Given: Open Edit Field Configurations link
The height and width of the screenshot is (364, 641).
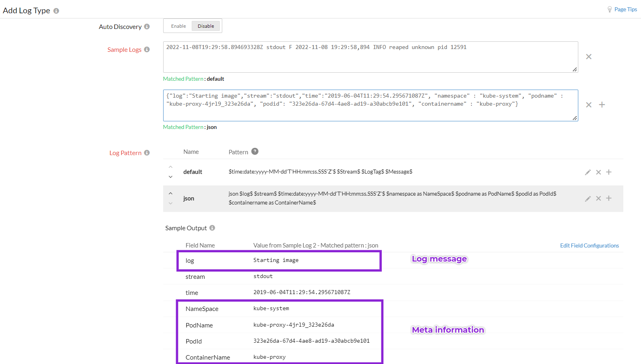Looking at the screenshot, I should [x=589, y=245].
